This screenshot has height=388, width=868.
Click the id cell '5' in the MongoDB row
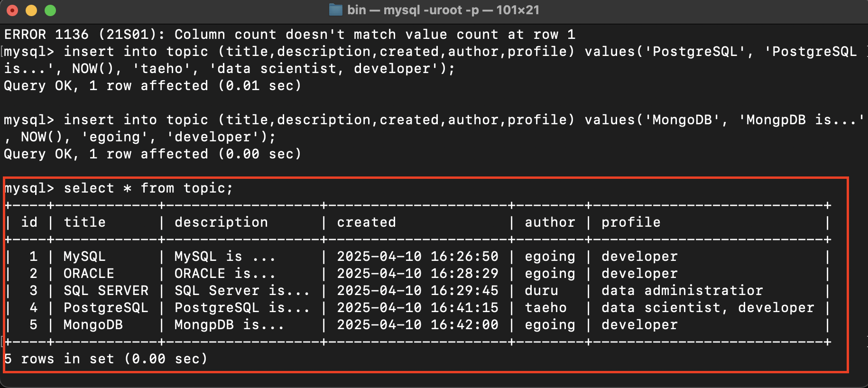[33, 325]
